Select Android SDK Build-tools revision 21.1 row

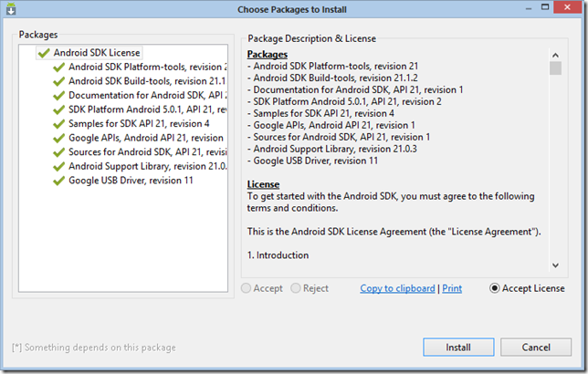tap(147, 81)
